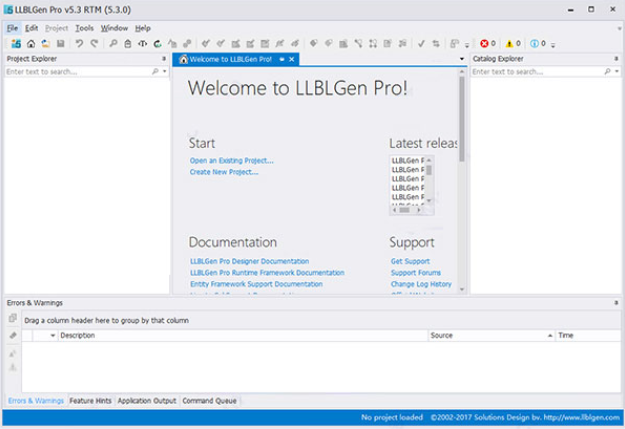Click the home page toolbar icon

tap(31, 44)
